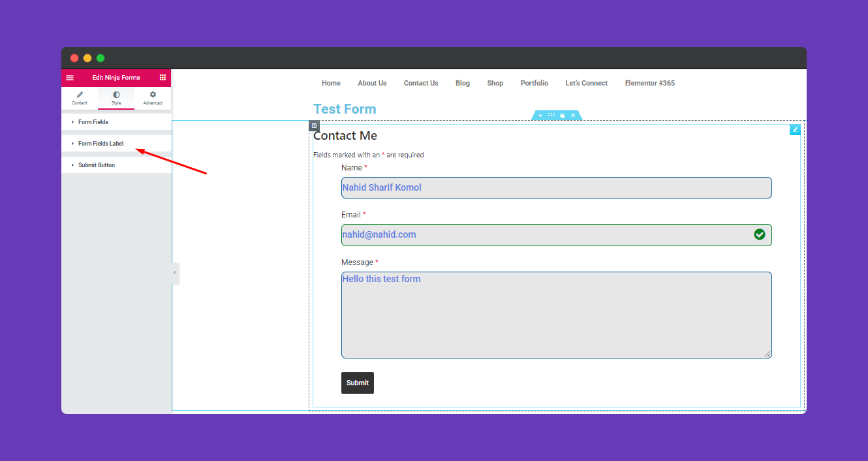
Task: Click the edit section handle icon
Action: [x=551, y=115]
